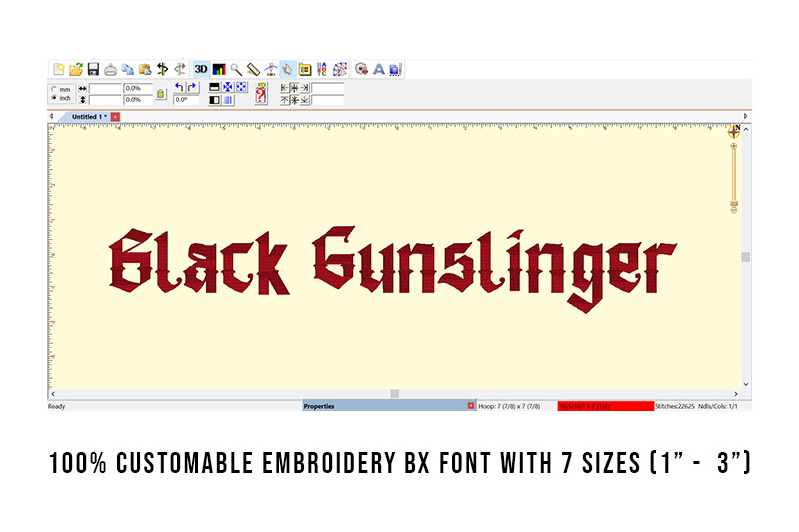The image size is (799, 532).
Task: Close the Untitled 1 tab
Action: pyautogui.click(x=115, y=117)
